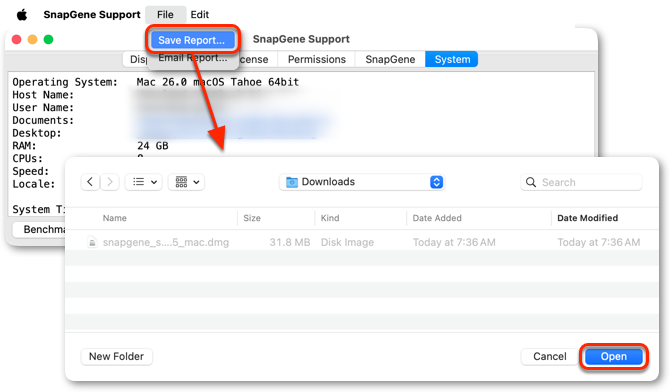The width and height of the screenshot is (670, 392).
Task: Open the Edit menu
Action: point(200,15)
